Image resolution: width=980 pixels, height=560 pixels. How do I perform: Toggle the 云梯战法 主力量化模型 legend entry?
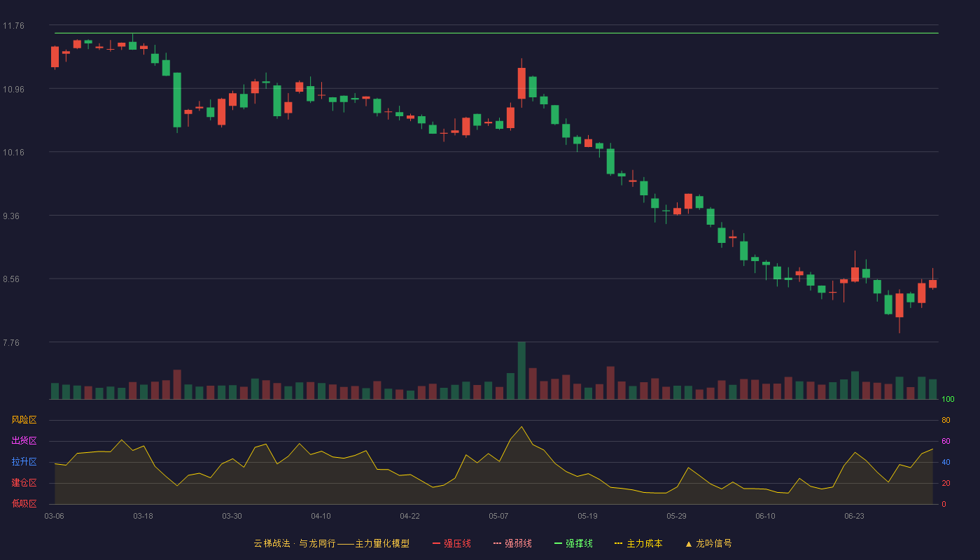[x=331, y=543]
